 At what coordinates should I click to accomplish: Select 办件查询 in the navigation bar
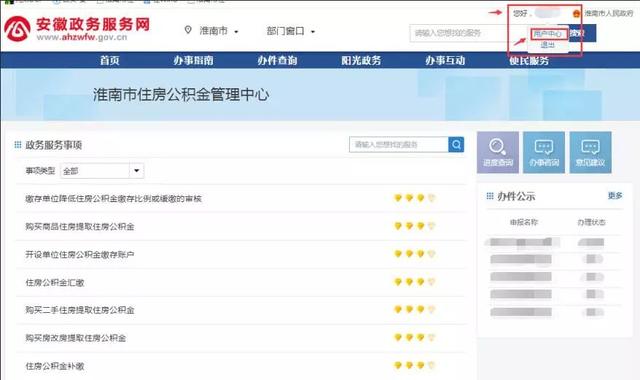click(x=277, y=61)
